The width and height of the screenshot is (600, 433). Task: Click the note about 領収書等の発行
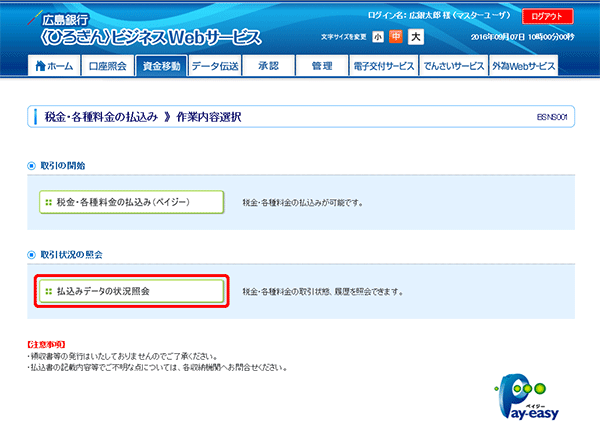pyautogui.click(x=122, y=356)
